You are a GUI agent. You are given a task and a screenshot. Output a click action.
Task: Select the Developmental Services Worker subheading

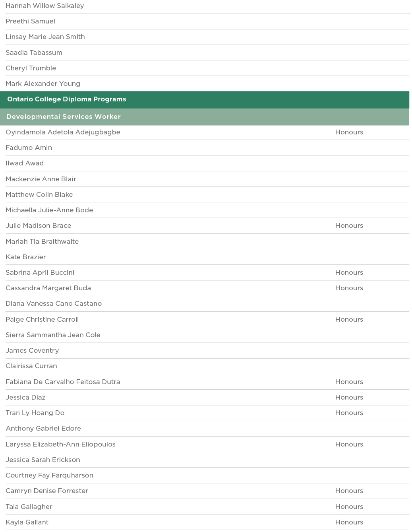click(x=64, y=117)
